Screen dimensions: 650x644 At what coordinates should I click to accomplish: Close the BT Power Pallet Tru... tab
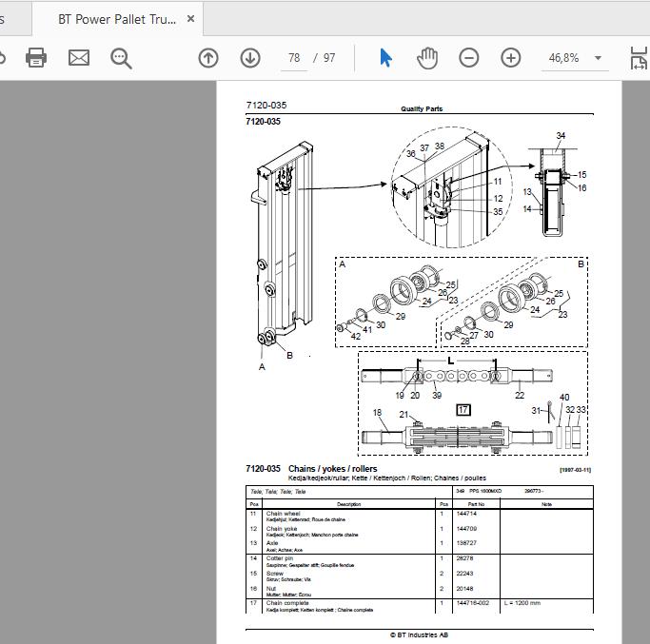pos(190,19)
